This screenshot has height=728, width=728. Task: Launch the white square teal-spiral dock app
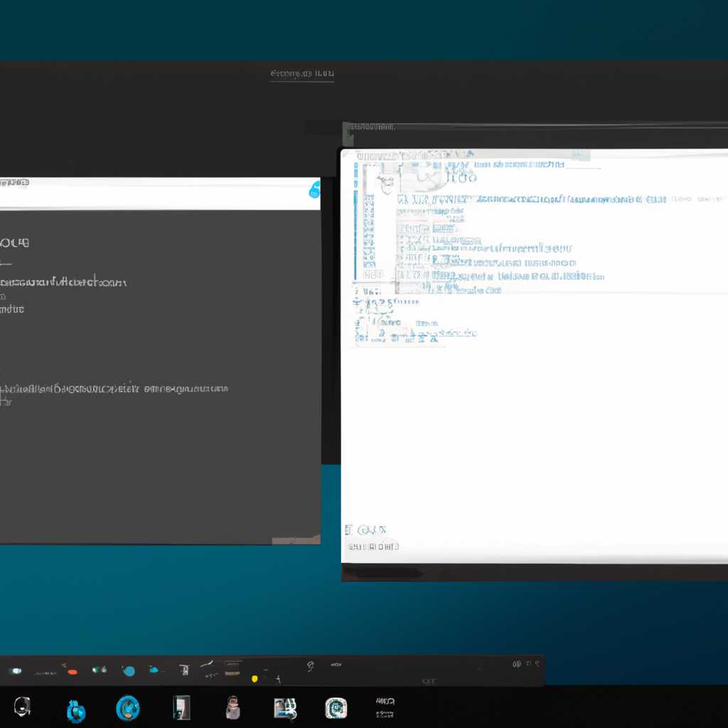(x=336, y=708)
